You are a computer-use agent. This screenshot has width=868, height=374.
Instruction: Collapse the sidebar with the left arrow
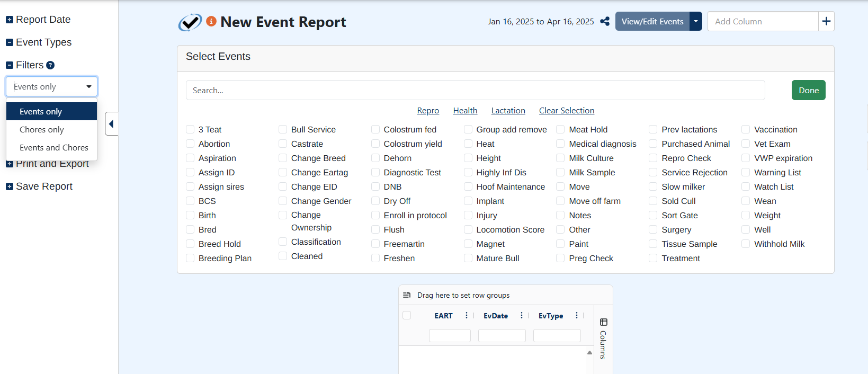[111, 124]
